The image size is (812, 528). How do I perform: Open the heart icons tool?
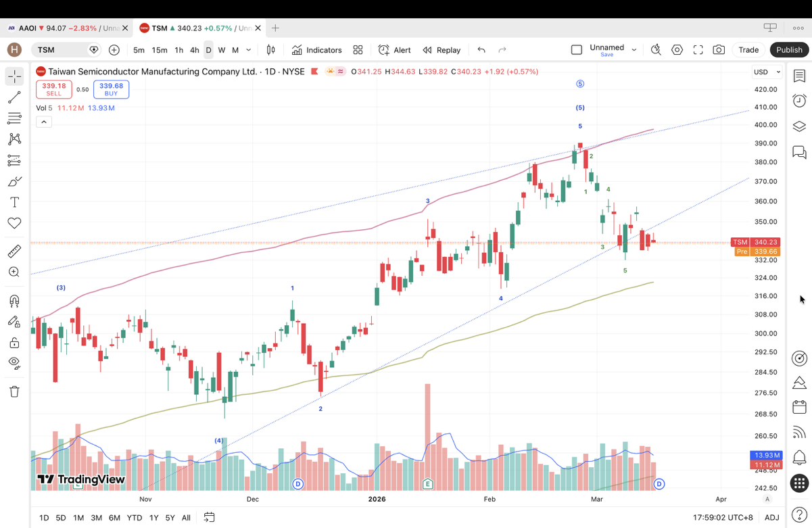(x=14, y=223)
